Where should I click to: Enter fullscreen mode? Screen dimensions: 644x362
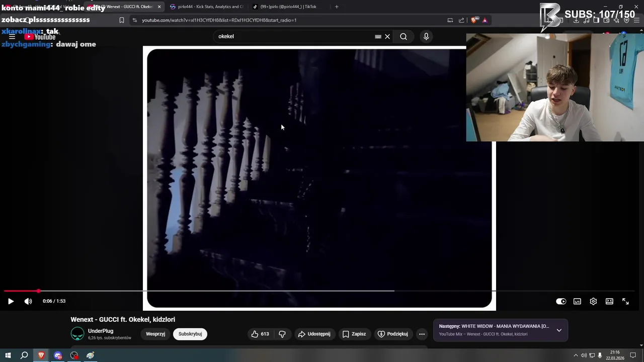pyautogui.click(x=625, y=301)
